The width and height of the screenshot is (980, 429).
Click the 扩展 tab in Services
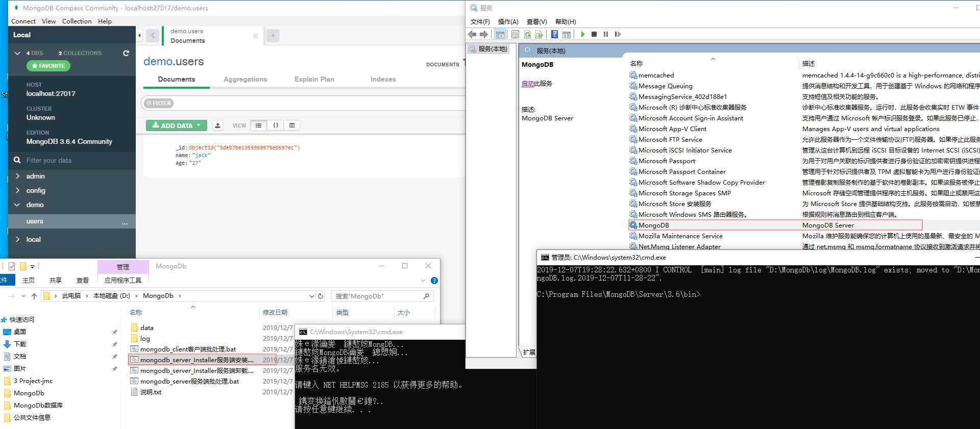tap(529, 352)
